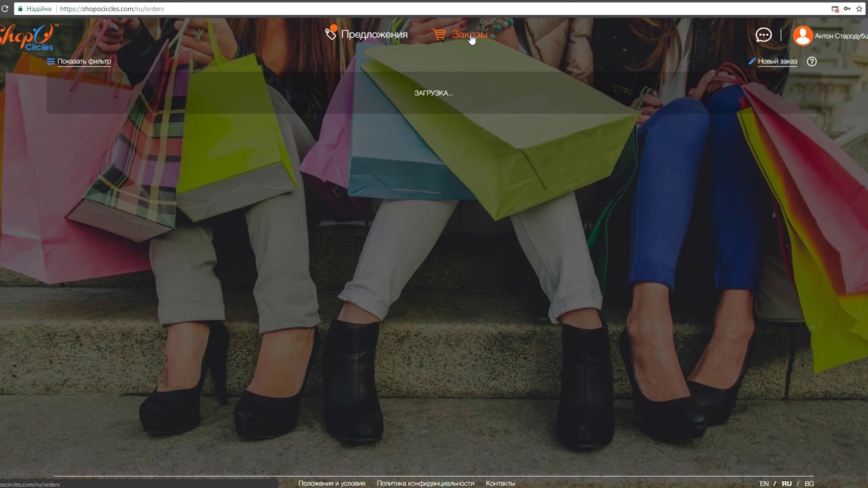This screenshot has height=488, width=868.
Task: Click the blue pencil new order icon
Action: (x=752, y=61)
